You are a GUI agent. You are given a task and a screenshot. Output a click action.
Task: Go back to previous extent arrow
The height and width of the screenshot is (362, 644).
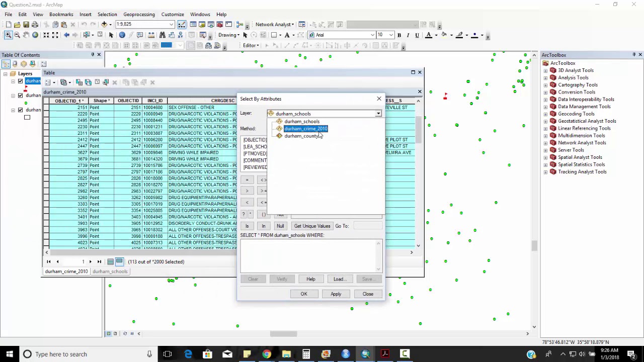66,35
